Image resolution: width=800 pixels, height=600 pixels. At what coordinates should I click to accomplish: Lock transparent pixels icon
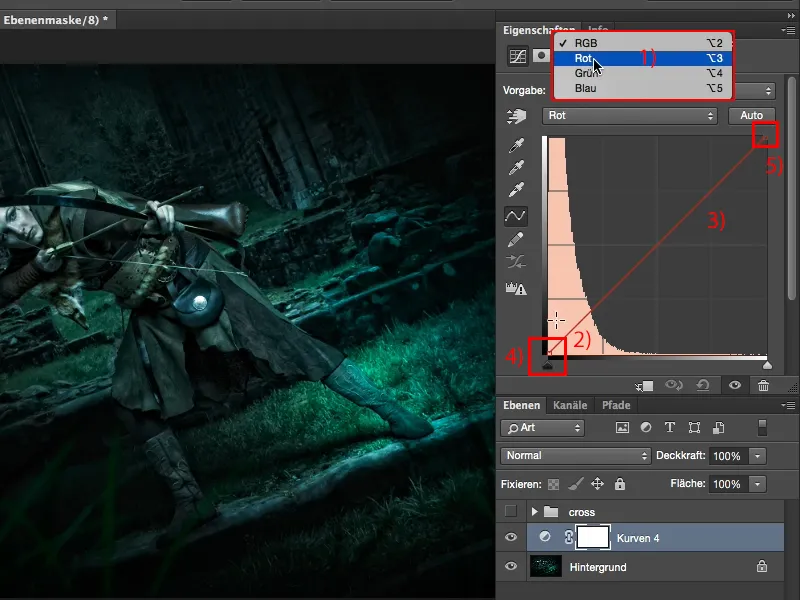tap(554, 484)
